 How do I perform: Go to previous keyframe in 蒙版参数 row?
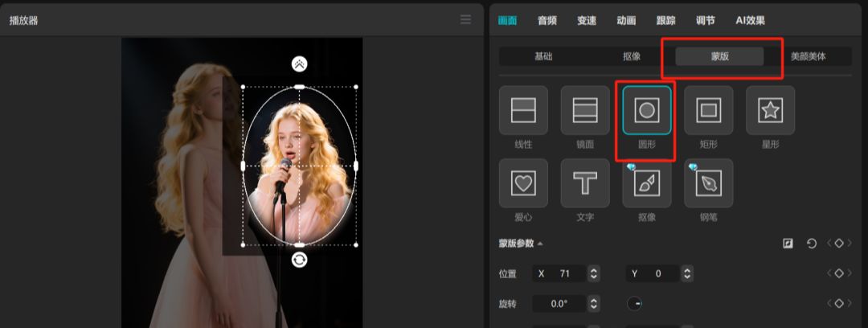coord(829,244)
